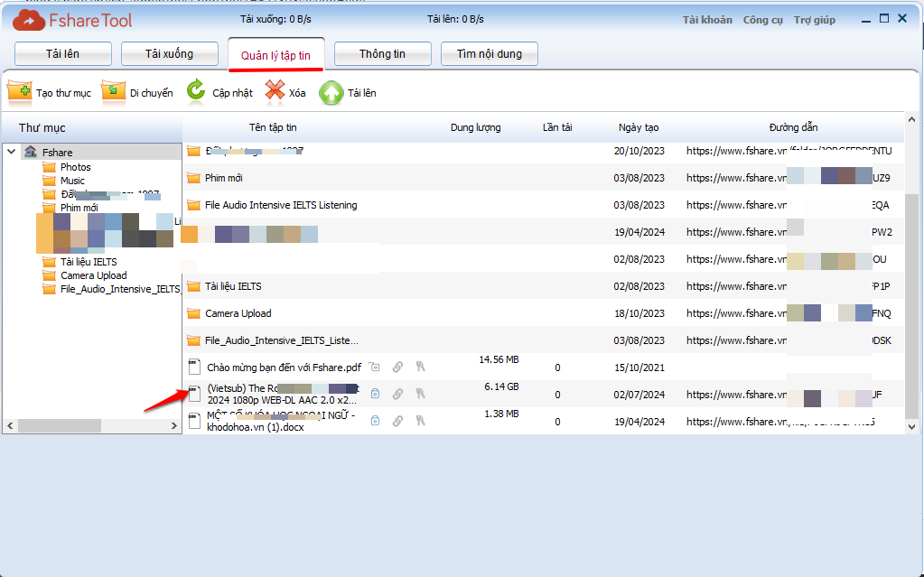
Task: Sort by the Dung lượng column header
Action: [475, 127]
